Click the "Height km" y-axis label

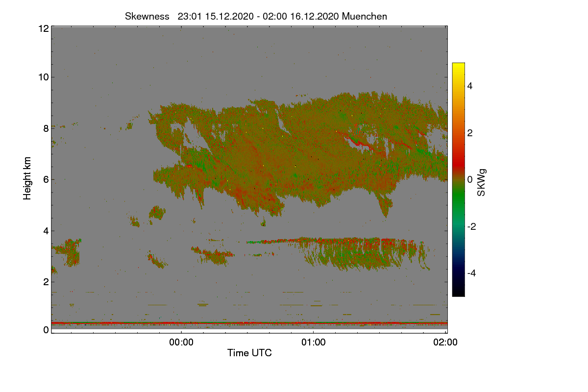point(27,178)
